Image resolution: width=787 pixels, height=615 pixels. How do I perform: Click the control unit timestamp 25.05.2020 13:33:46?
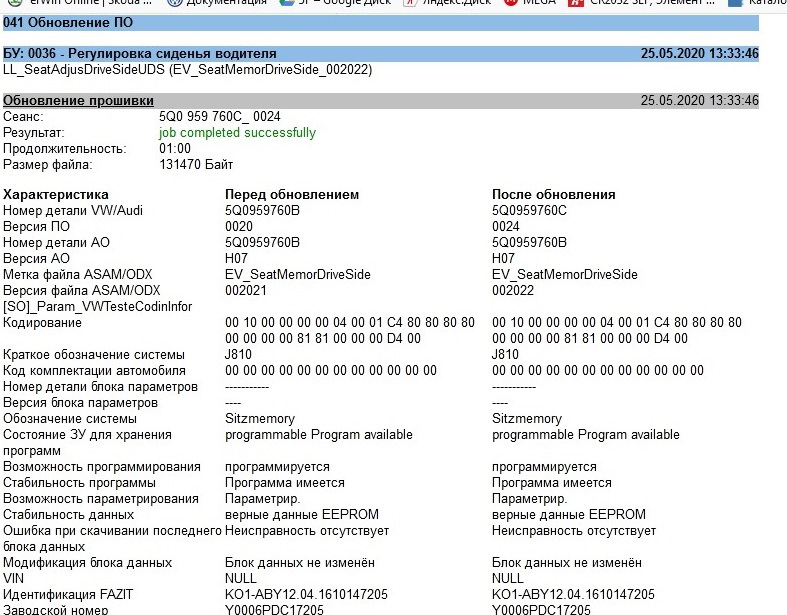tap(700, 54)
